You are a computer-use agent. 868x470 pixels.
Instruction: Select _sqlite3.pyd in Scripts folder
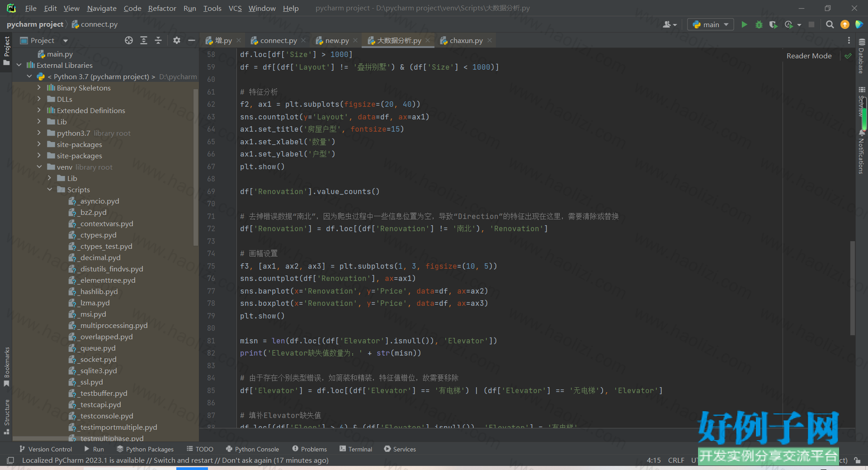click(93, 370)
